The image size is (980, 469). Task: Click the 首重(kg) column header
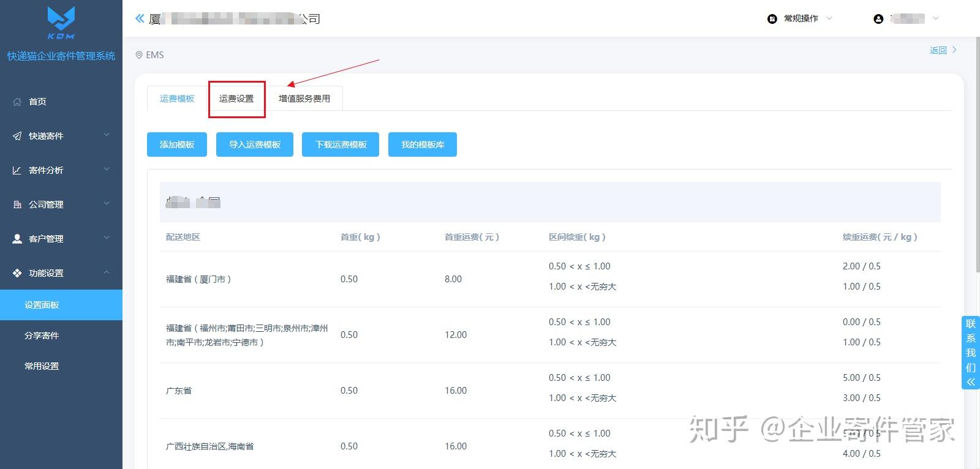pos(360,237)
